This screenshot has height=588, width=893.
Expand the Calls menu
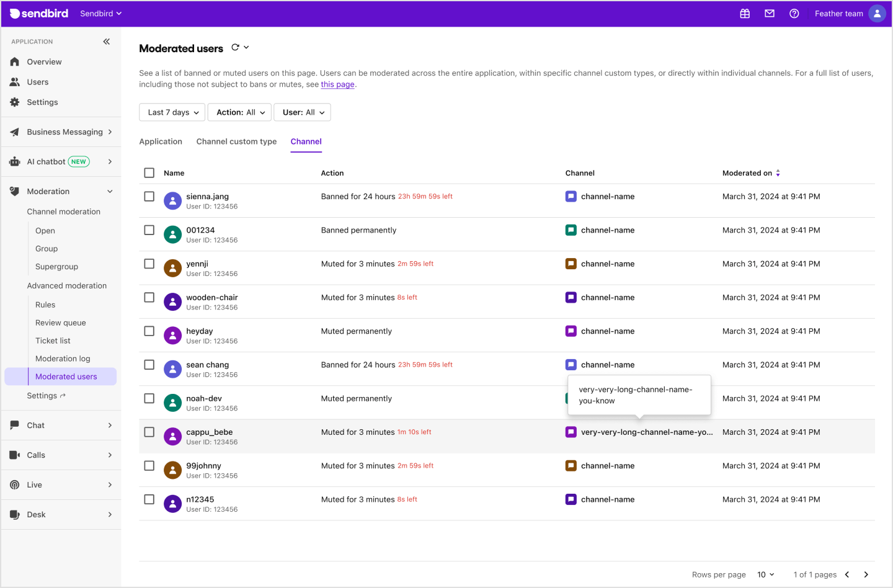click(x=61, y=455)
